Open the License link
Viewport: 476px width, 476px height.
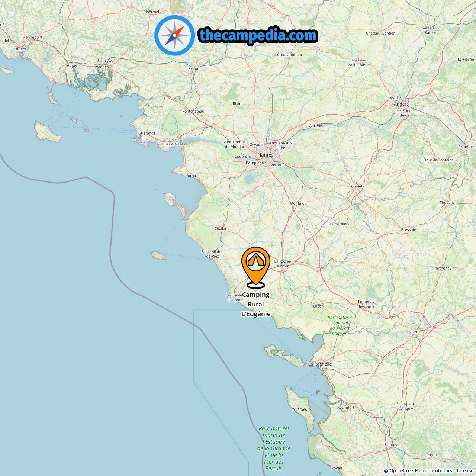[465, 471]
